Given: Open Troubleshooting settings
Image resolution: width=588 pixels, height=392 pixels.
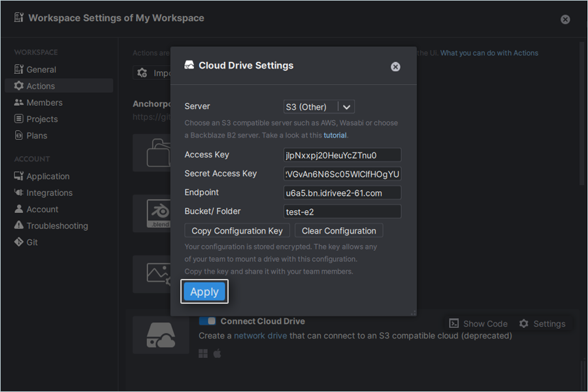Looking at the screenshot, I should pyautogui.click(x=59, y=226).
